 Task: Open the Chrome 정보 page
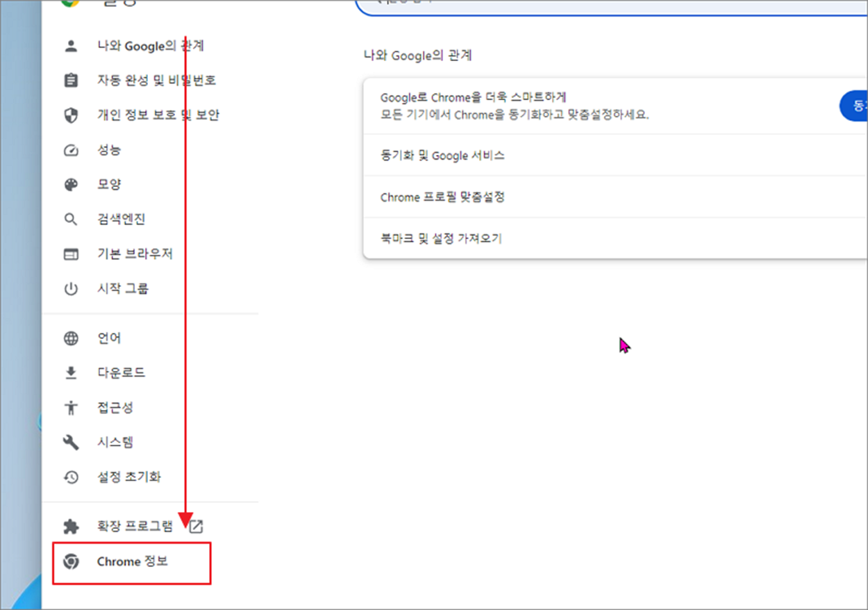[132, 561]
